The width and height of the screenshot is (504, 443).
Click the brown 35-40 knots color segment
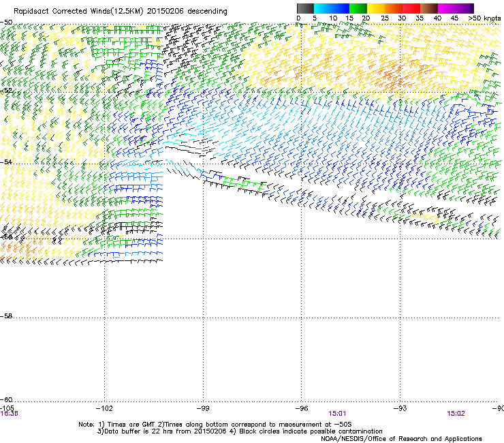[429, 8]
